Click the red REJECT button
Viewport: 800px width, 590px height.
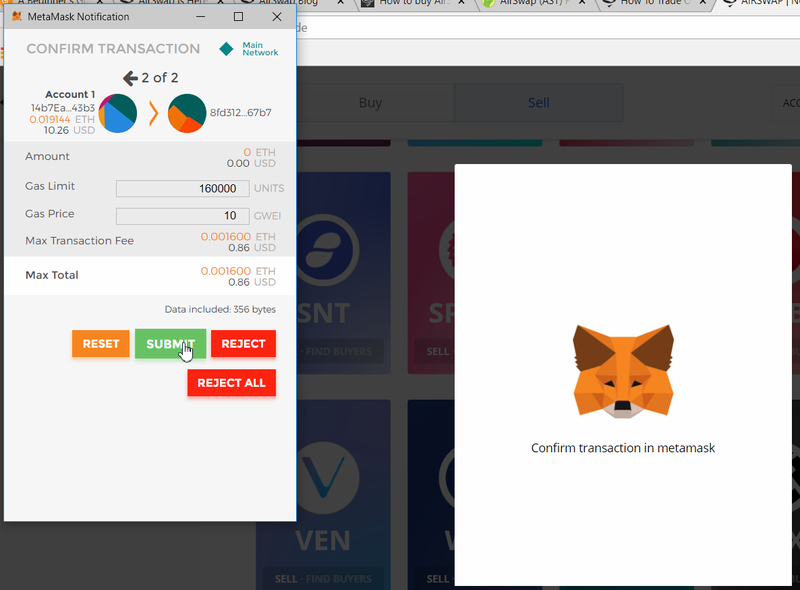click(243, 343)
